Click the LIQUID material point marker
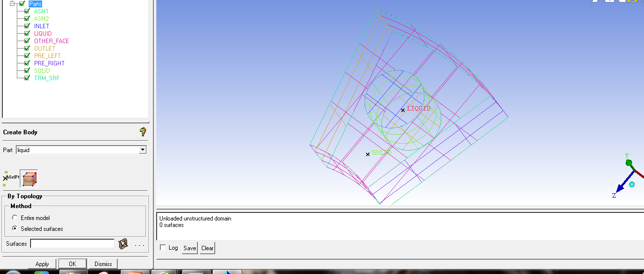The width and height of the screenshot is (644, 274). [403, 110]
